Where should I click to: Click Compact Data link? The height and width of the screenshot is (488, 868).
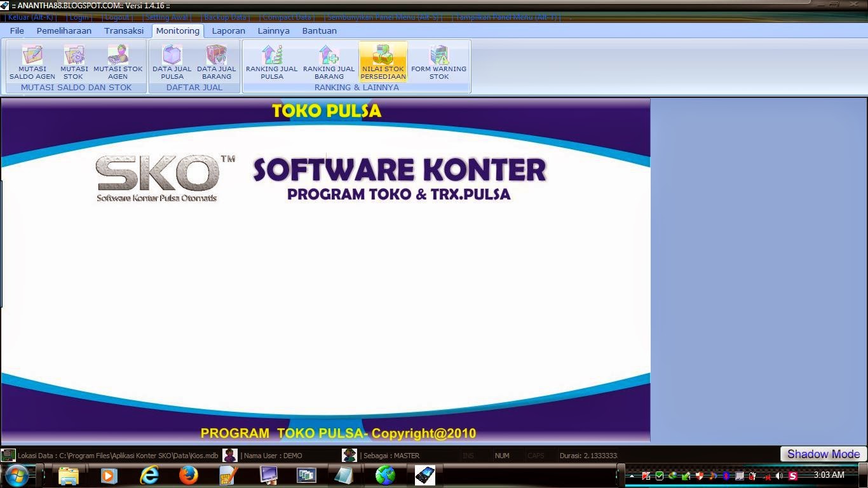pos(287,17)
